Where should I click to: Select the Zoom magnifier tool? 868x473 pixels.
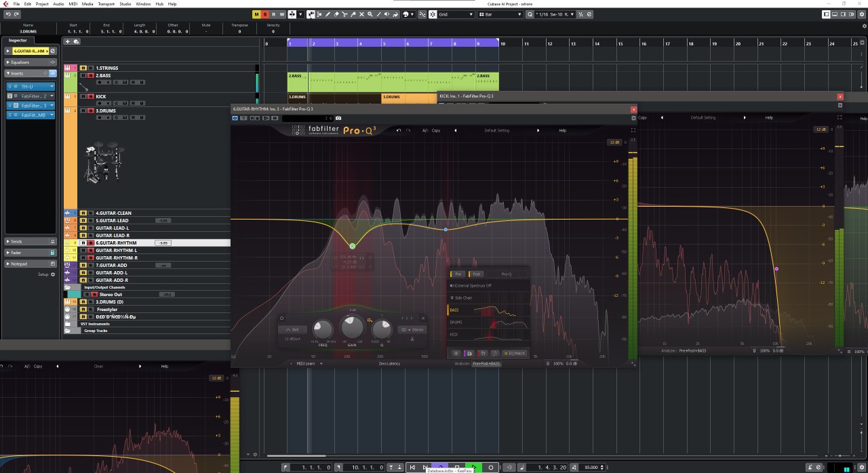(x=370, y=14)
